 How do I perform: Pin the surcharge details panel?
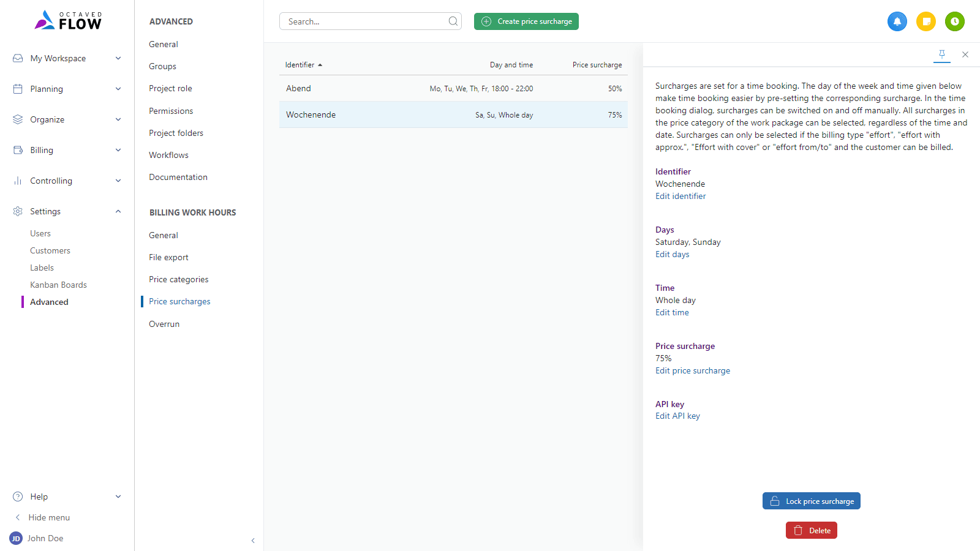(942, 54)
